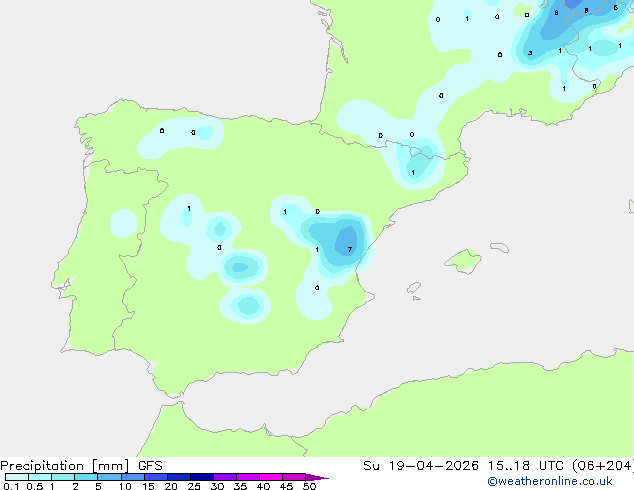Screen dimensions: 634x490
Task: Click the '50' legend scale label
Action: click(309, 486)
